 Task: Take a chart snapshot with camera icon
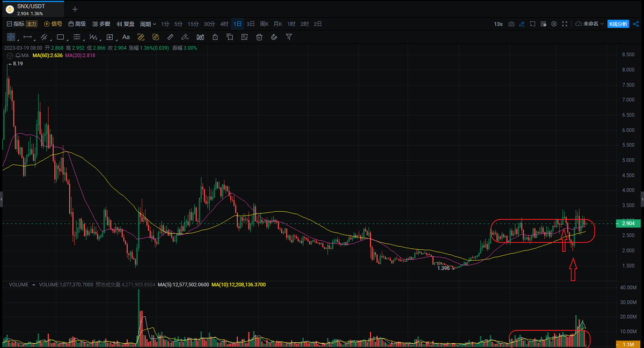(511, 24)
